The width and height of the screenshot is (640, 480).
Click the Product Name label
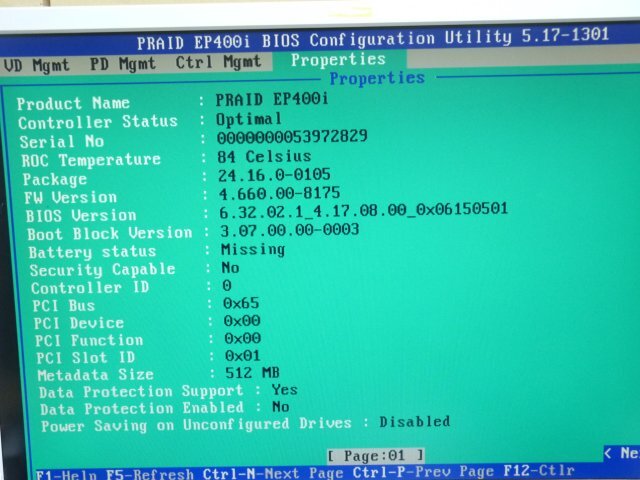point(73,103)
